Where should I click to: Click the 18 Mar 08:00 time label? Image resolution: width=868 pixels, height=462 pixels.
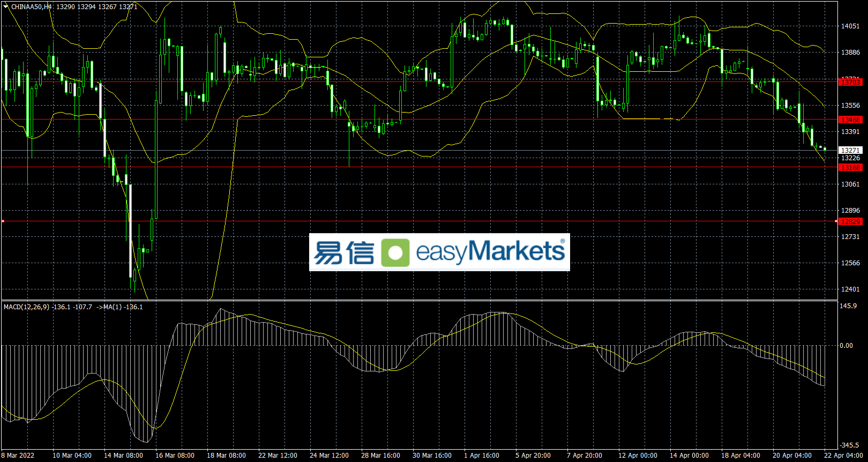coord(226,456)
